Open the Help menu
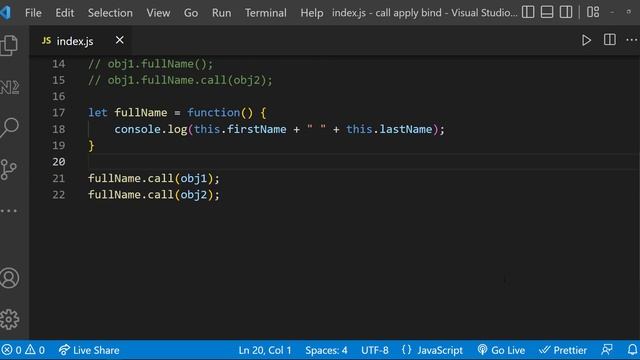Viewport: 640px width, 360px height. click(x=312, y=13)
